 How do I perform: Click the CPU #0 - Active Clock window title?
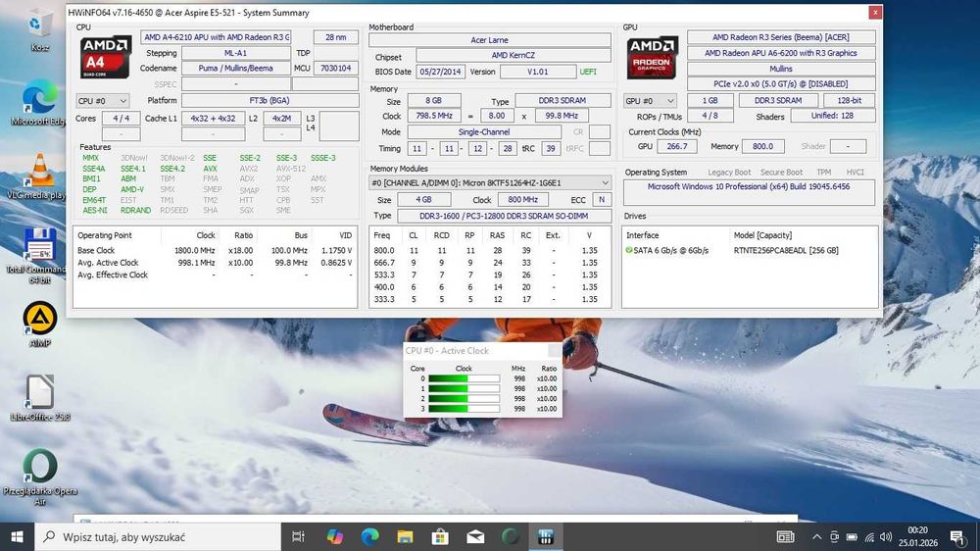[x=447, y=351]
